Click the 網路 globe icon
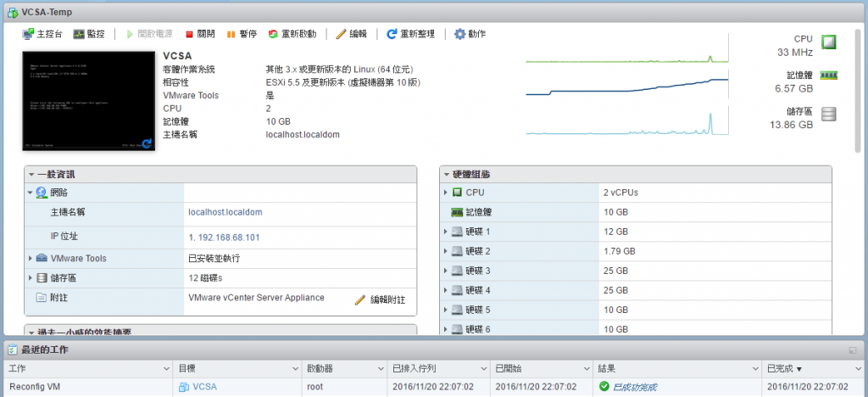Viewport: 868px width, 397px height. point(42,193)
